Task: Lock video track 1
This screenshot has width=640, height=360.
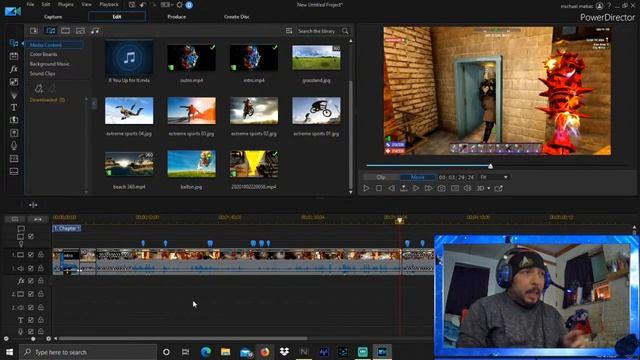Action: point(41,255)
